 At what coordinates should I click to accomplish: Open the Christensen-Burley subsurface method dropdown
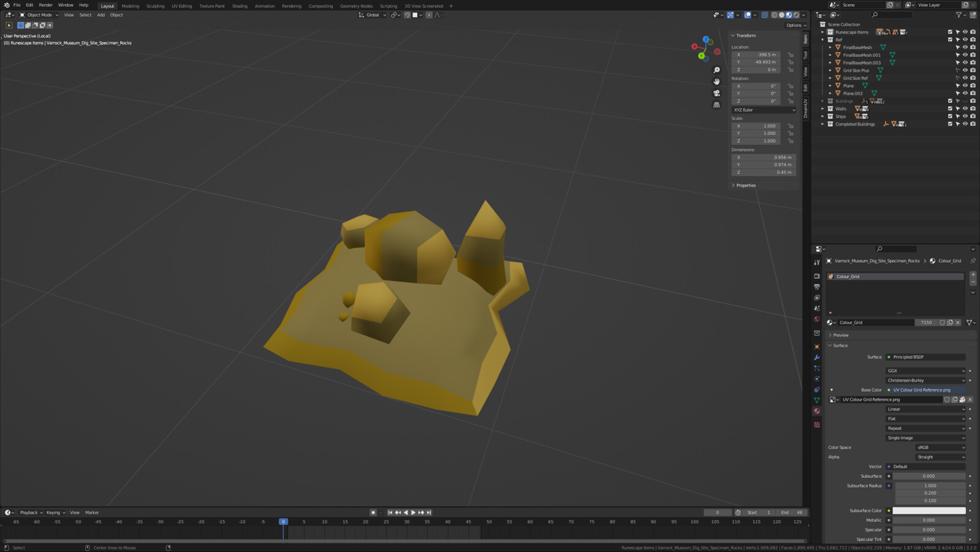[925, 380]
